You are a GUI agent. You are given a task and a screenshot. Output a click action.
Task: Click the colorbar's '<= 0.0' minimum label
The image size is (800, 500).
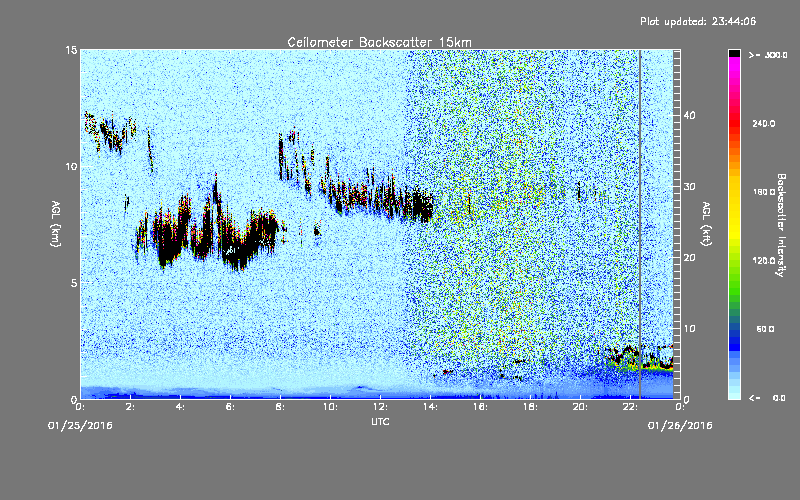click(x=767, y=398)
